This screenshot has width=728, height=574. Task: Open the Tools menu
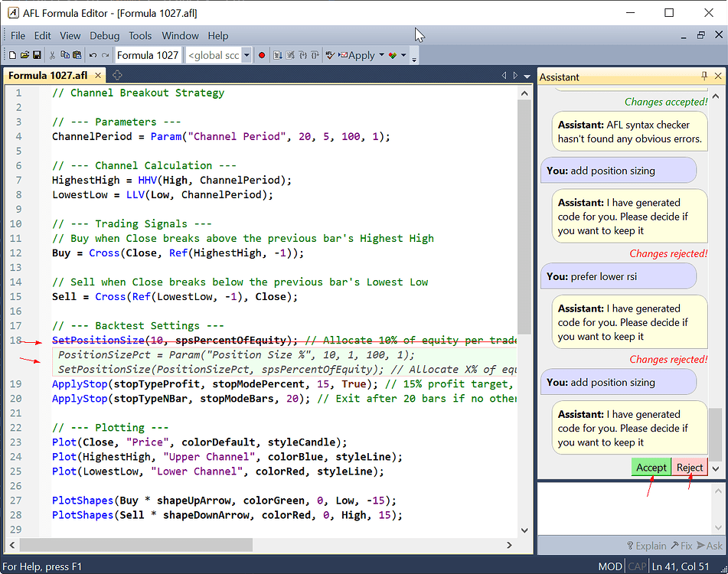tap(140, 35)
